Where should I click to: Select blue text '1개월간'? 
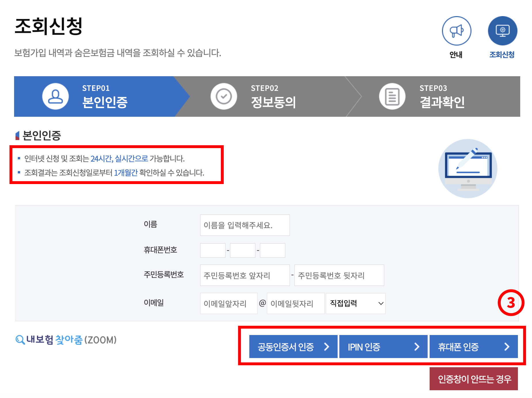click(126, 173)
